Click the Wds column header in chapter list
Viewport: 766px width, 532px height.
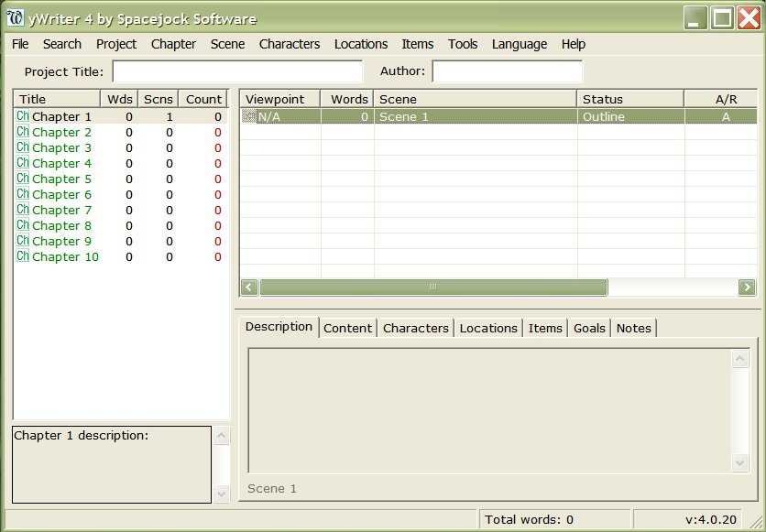pos(119,99)
